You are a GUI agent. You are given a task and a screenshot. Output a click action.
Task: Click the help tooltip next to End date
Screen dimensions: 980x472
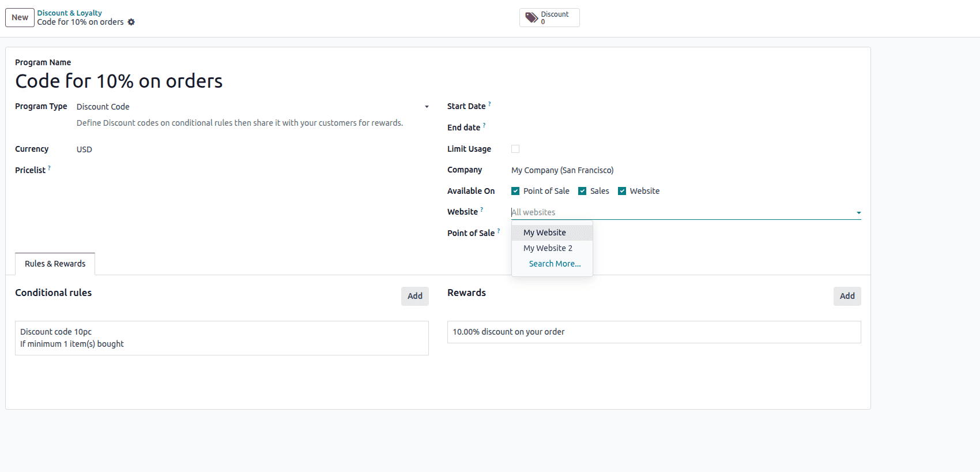tap(484, 125)
